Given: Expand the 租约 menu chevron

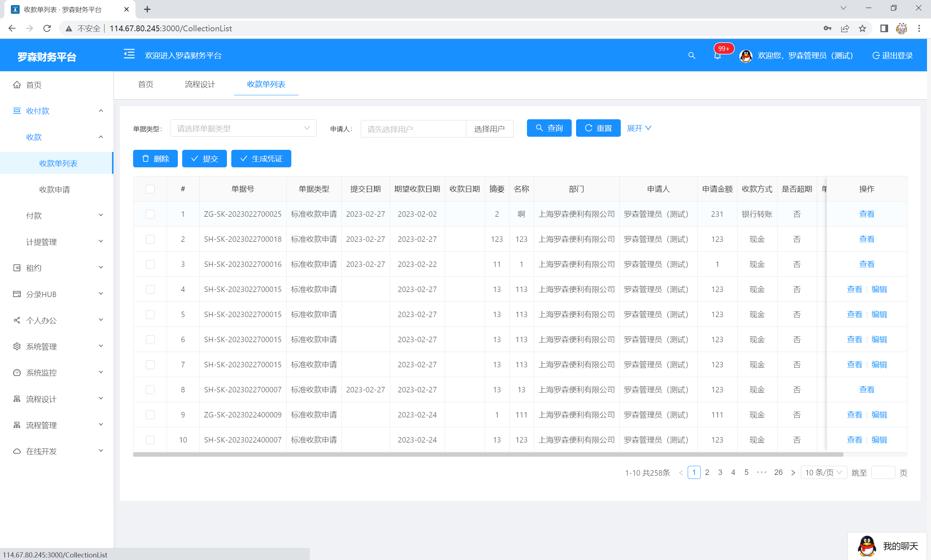Looking at the screenshot, I should pos(101,268).
